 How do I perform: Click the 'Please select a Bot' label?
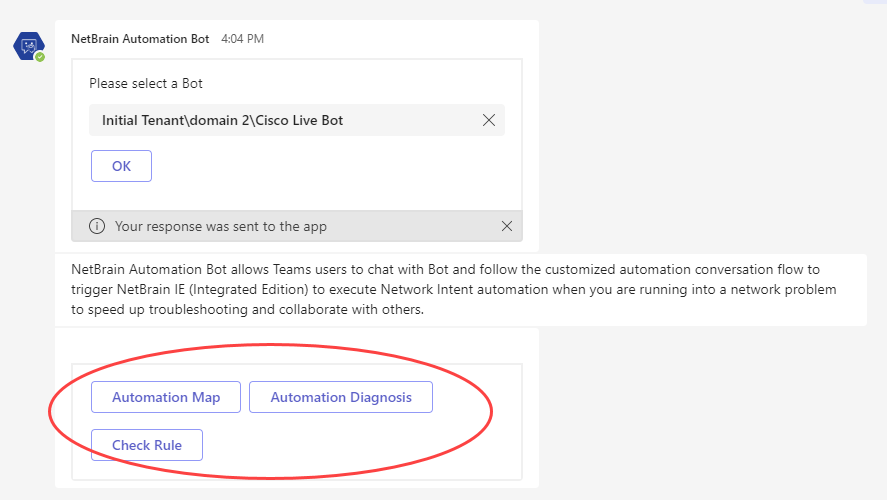146,83
